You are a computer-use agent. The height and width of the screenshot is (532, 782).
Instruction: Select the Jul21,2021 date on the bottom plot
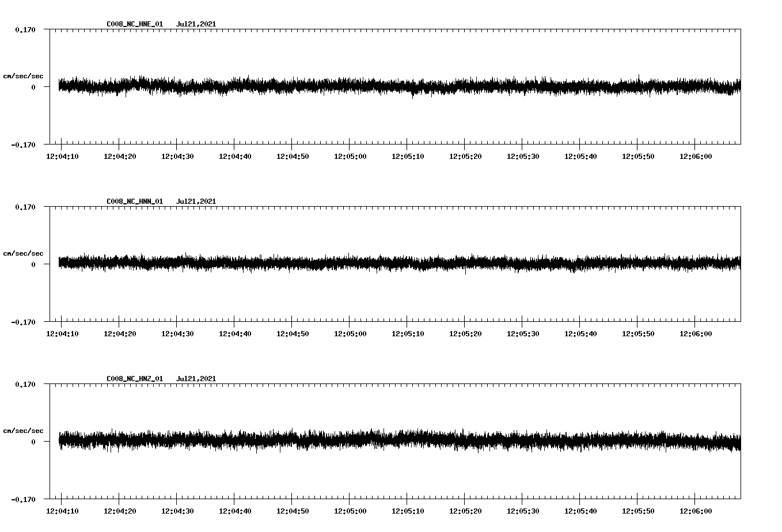pyautogui.click(x=196, y=378)
